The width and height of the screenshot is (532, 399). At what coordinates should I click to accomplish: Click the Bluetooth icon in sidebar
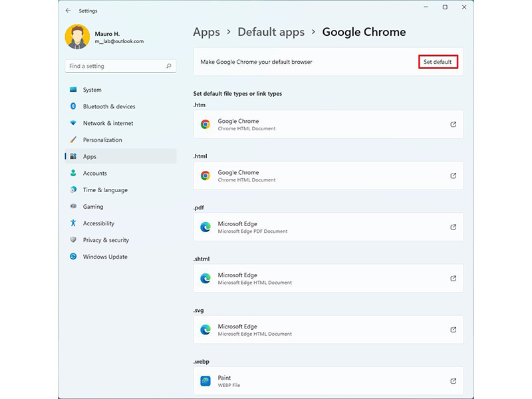click(73, 106)
